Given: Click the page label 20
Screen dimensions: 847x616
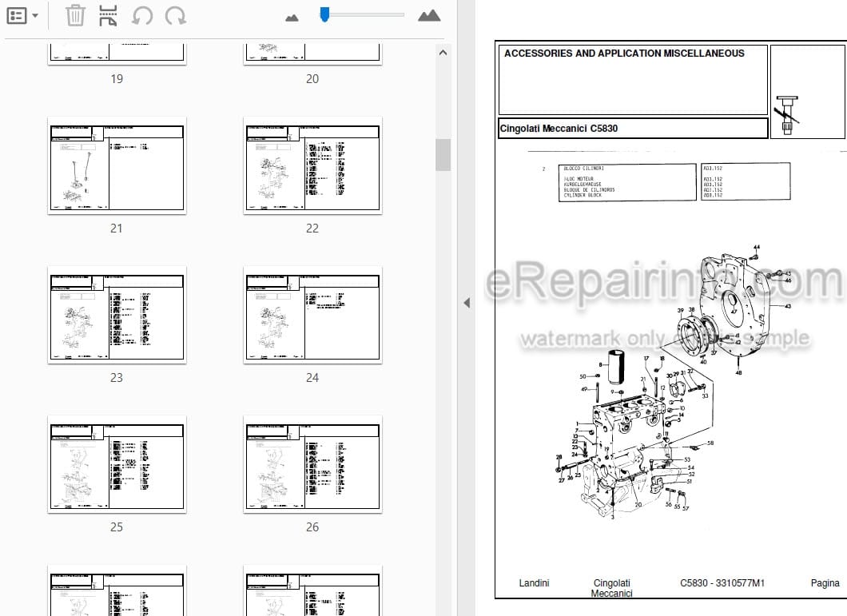Looking at the screenshot, I should point(312,79).
